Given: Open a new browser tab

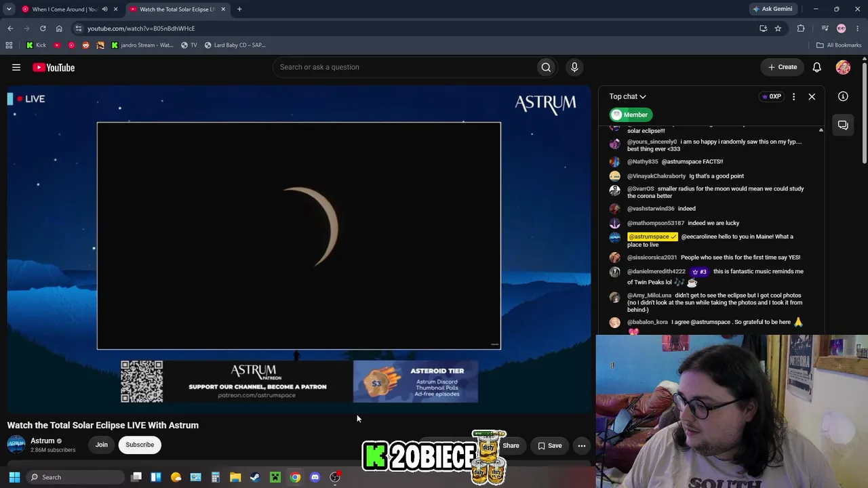Looking at the screenshot, I should tap(239, 9).
